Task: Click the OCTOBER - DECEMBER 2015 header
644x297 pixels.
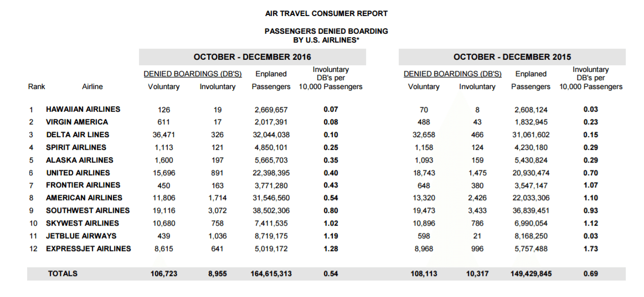Action: (512, 57)
